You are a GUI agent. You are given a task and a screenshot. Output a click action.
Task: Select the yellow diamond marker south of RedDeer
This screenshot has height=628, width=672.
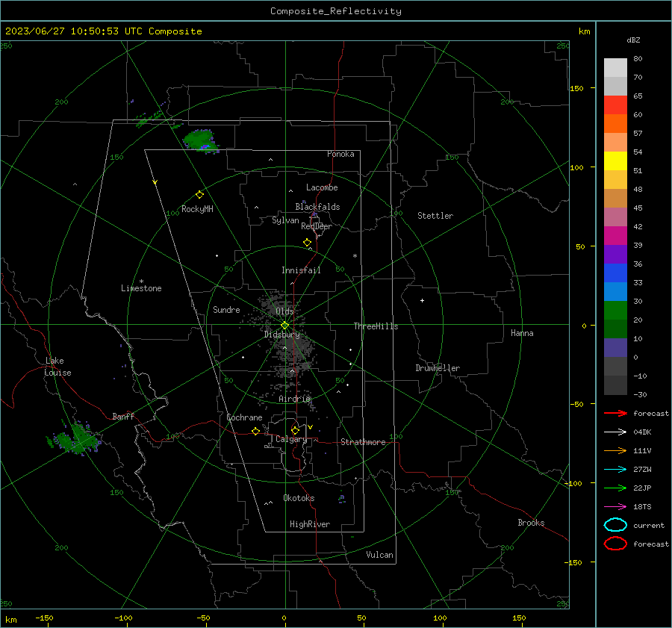point(307,243)
